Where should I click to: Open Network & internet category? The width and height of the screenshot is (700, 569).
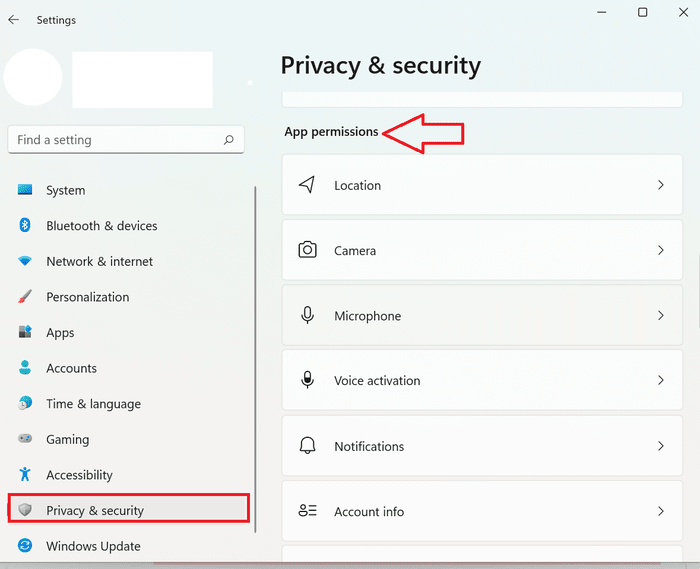point(128,261)
